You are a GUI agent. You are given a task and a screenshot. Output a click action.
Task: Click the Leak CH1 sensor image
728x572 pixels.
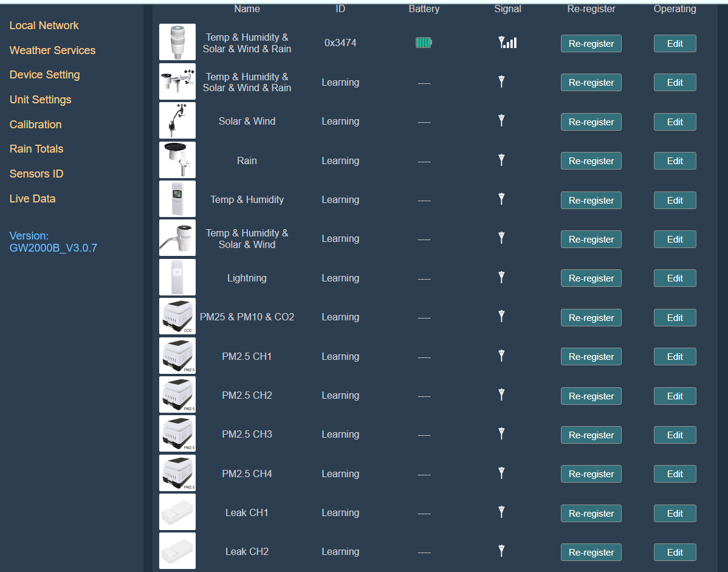(x=177, y=512)
